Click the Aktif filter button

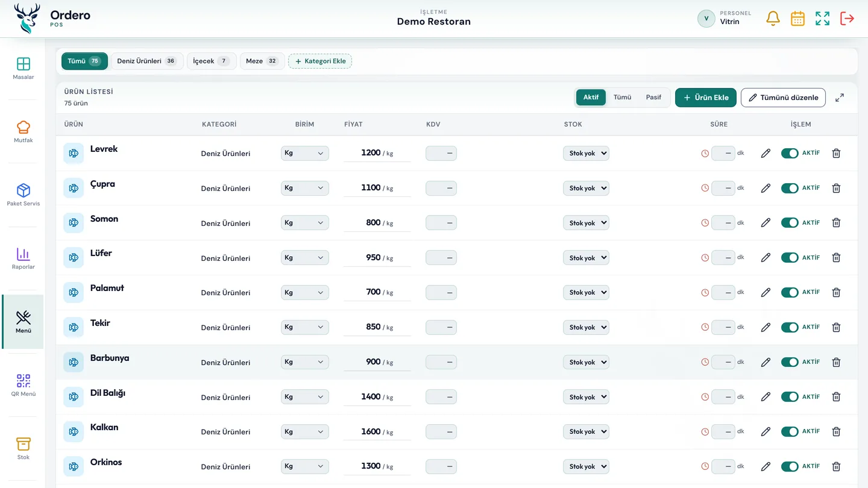point(591,97)
